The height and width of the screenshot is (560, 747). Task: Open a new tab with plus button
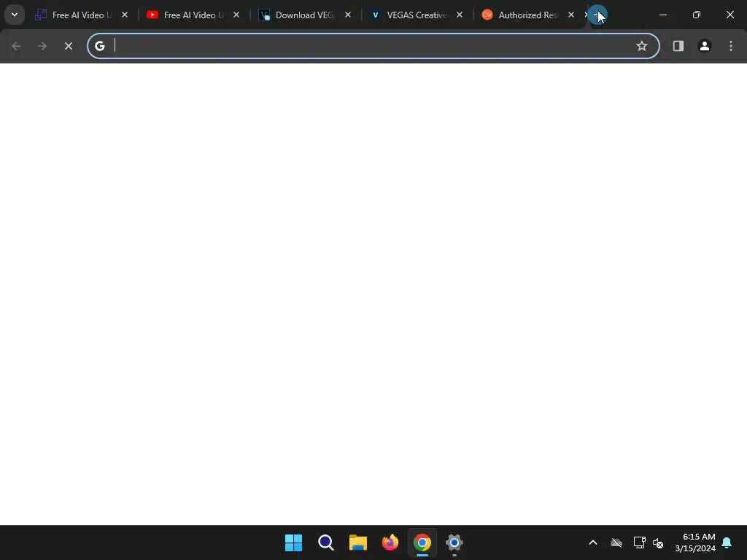tap(597, 15)
